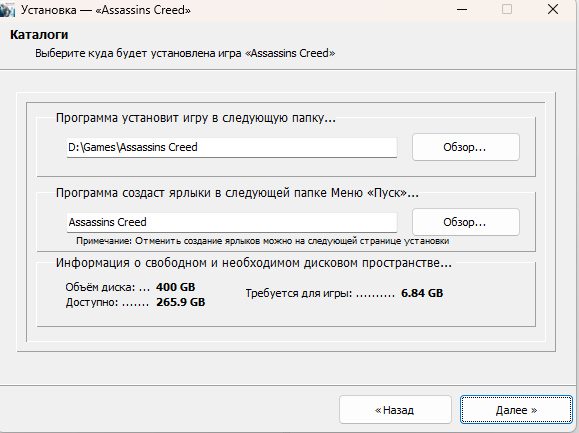Click the Примечание note about shortcuts
The height and width of the screenshot is (433, 579).
click(x=263, y=241)
